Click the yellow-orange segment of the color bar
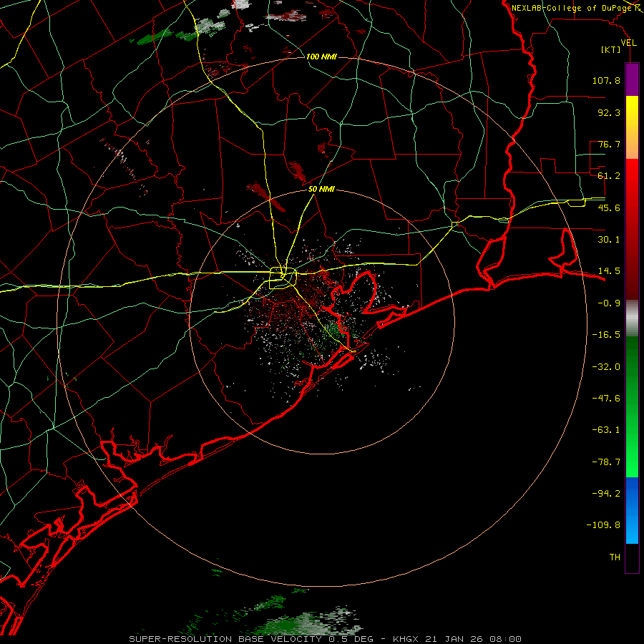The image size is (644, 644). tap(632, 127)
